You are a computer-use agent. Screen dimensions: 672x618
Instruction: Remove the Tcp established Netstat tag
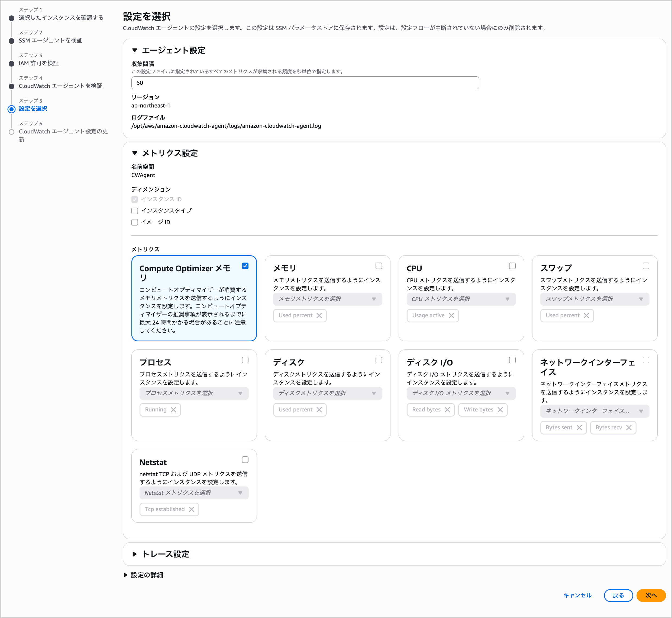(191, 509)
